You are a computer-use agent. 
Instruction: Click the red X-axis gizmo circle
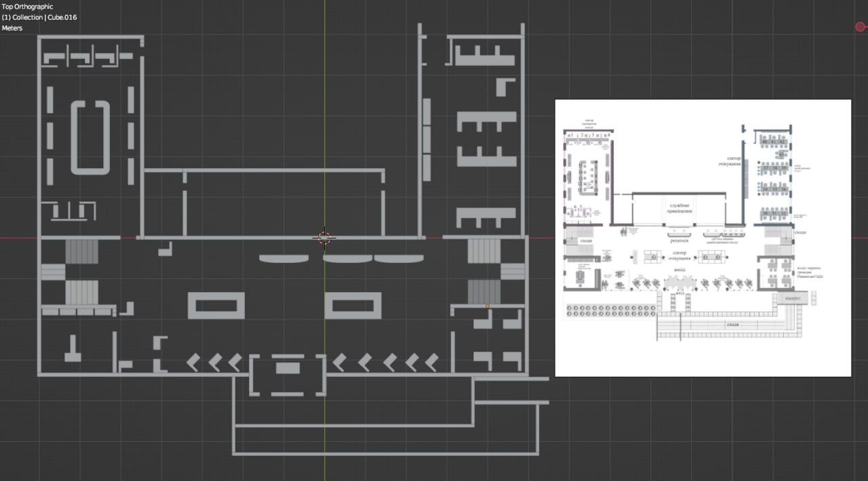[861, 27]
